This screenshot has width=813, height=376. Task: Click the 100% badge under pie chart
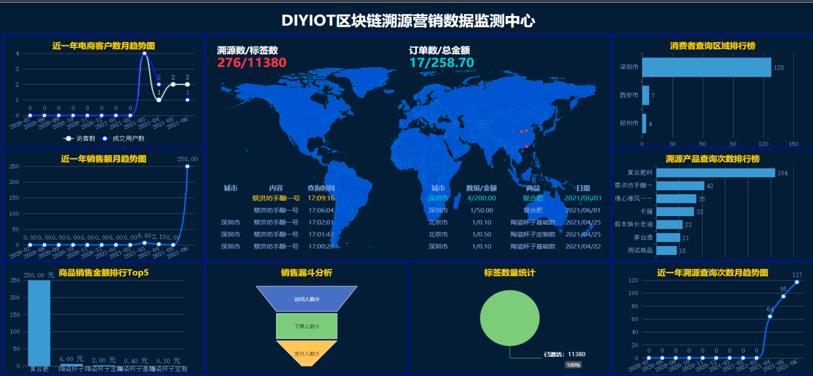pyautogui.click(x=573, y=365)
